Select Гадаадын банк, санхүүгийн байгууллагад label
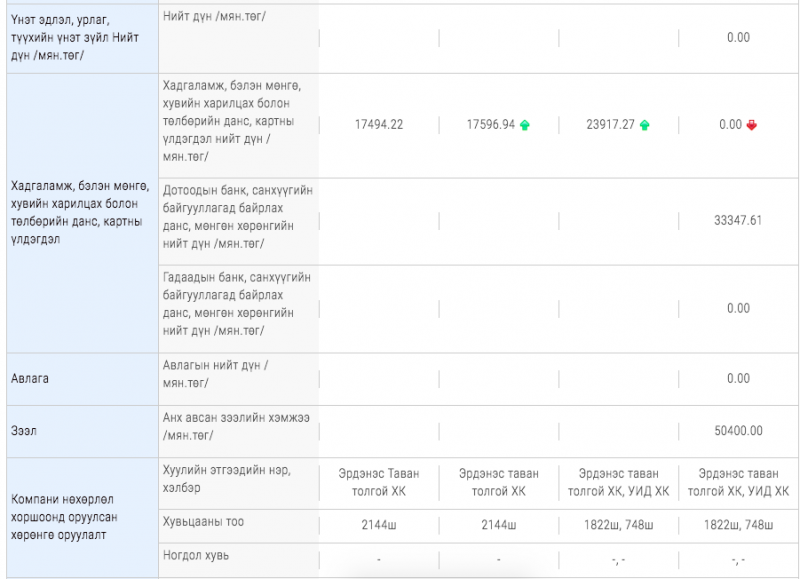The image size is (800, 579). click(x=237, y=304)
